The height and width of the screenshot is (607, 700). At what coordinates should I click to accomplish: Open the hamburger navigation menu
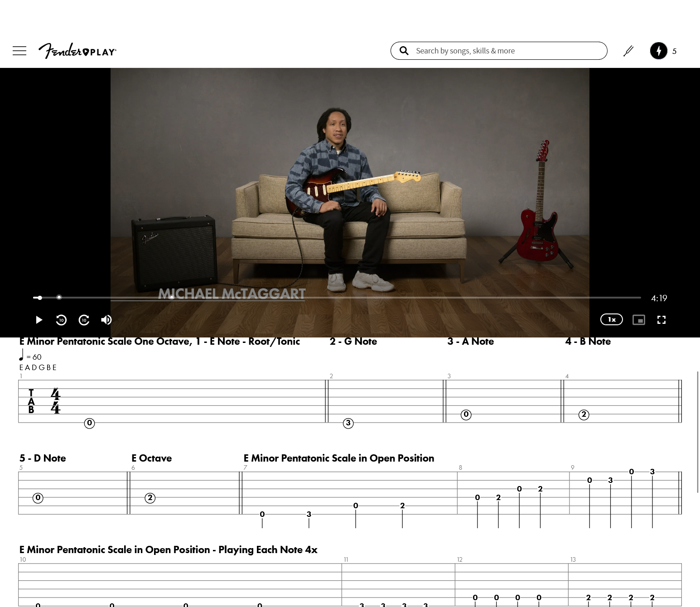(19, 51)
